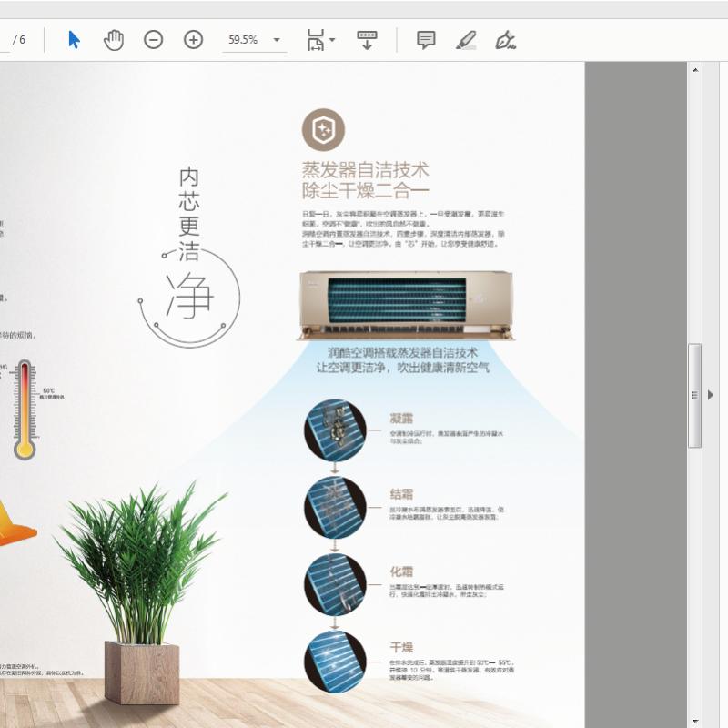
Task: Click the fit page width icon
Action: (x=315, y=40)
